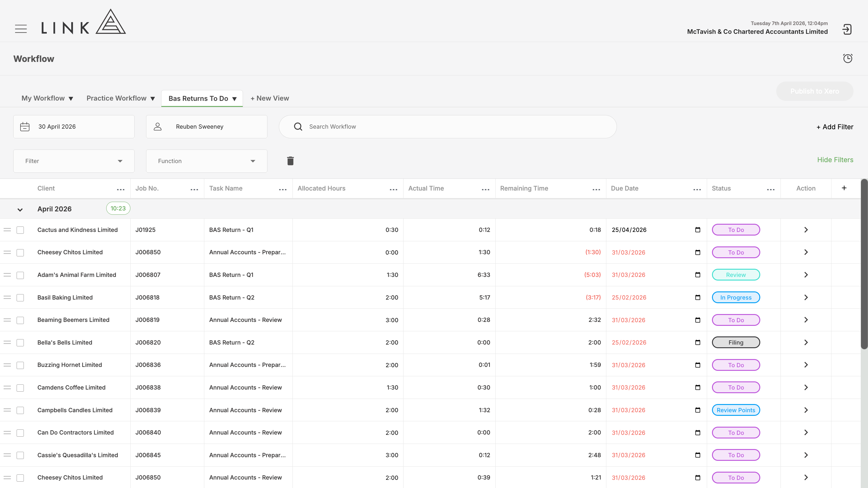
Task: Open action arrow for Camdens Coffee Limited
Action: (806, 387)
